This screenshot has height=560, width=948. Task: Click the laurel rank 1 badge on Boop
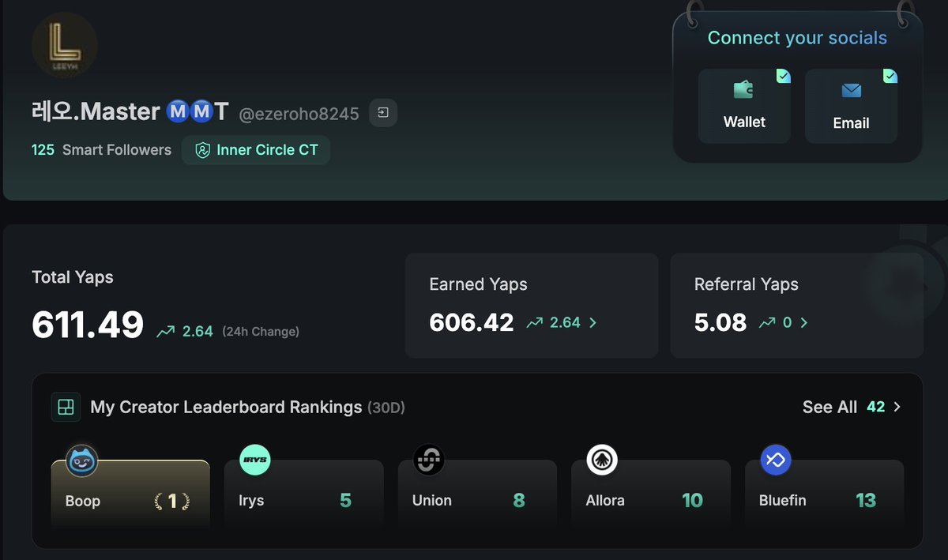coord(172,501)
